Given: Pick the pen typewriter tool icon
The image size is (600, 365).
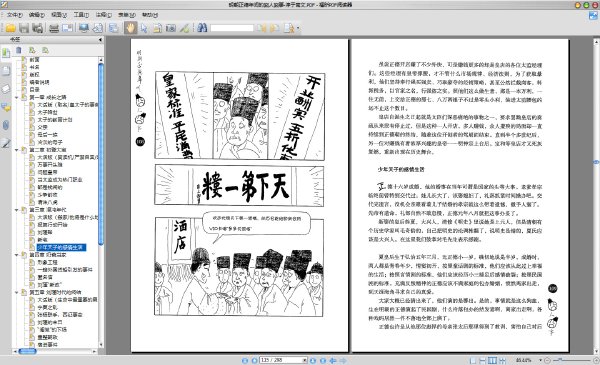Looking at the screenshot, I should click(x=184, y=28).
